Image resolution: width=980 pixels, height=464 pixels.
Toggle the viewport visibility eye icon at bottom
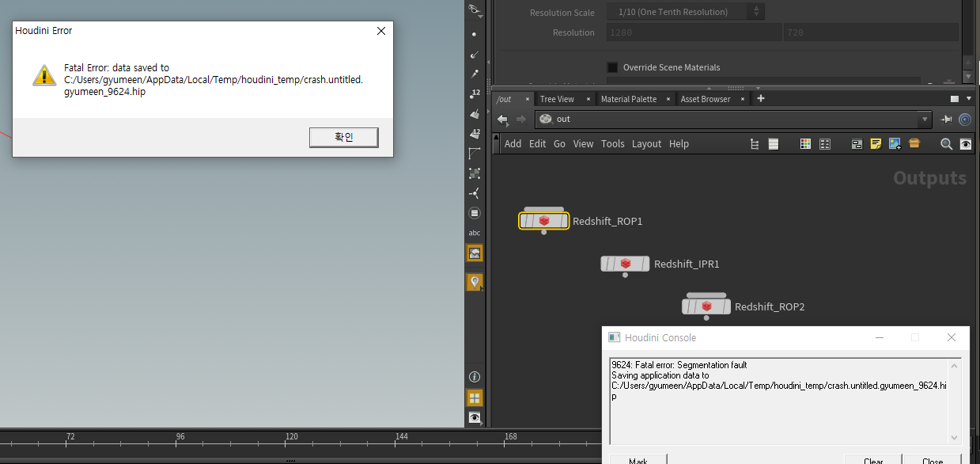click(475, 417)
